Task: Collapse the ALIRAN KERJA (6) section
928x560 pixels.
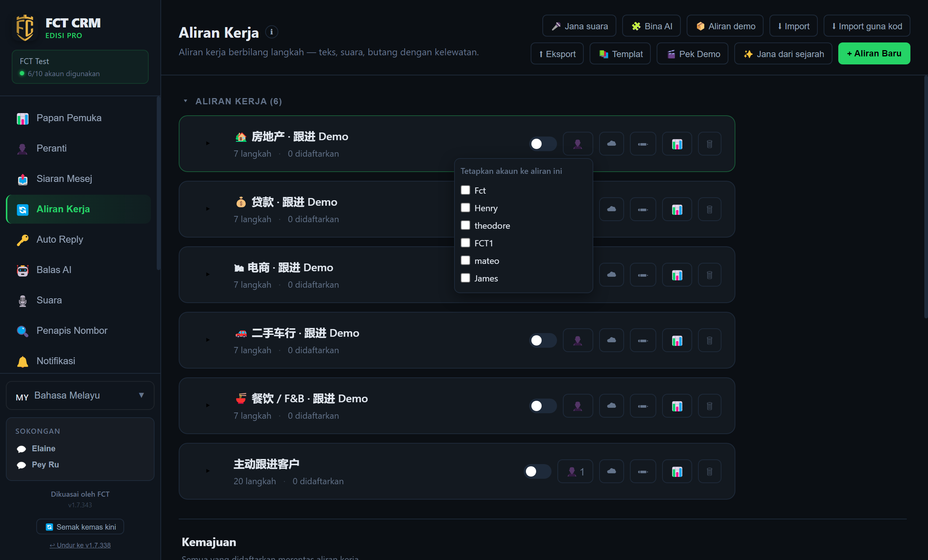Action: coord(185,101)
